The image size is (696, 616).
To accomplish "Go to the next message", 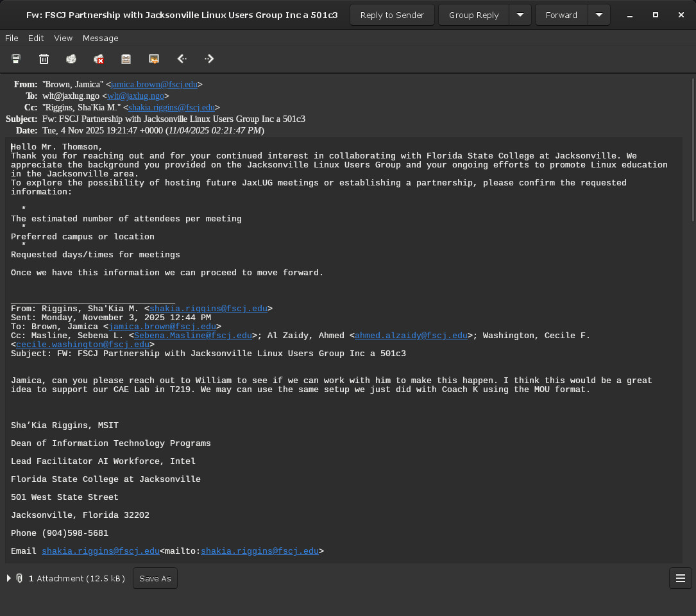I will point(209,59).
